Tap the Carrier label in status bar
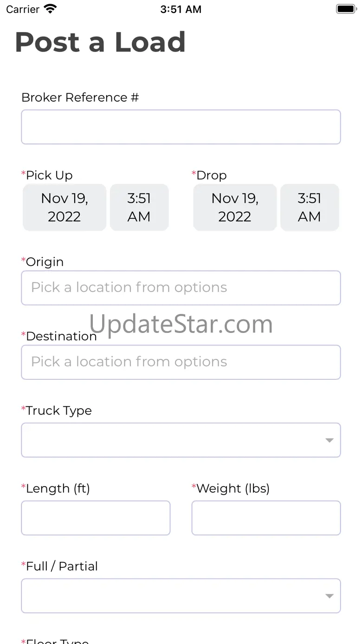Viewport: 362px width, 644px height. pyautogui.click(x=23, y=9)
